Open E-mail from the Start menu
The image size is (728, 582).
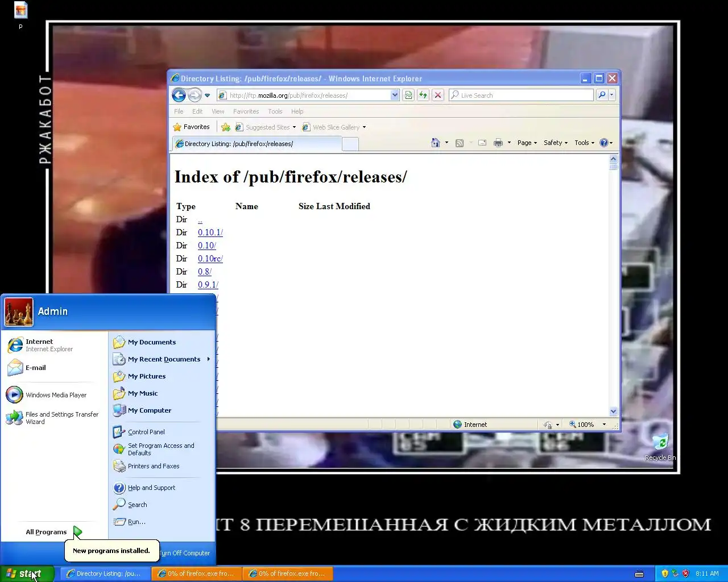click(54, 368)
